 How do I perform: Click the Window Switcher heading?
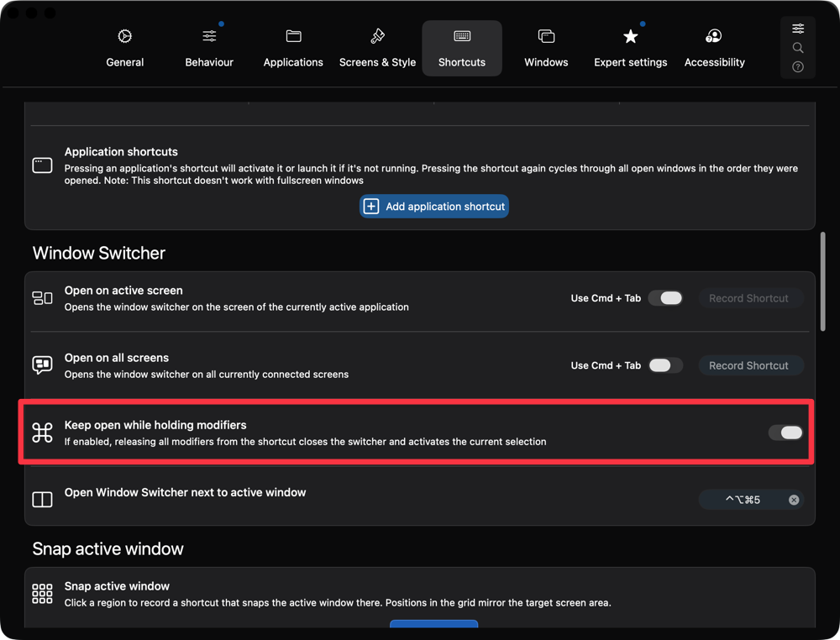[99, 253]
